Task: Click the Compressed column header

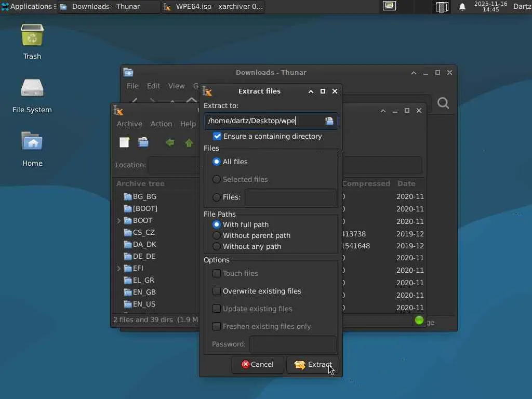Action: coord(366,183)
